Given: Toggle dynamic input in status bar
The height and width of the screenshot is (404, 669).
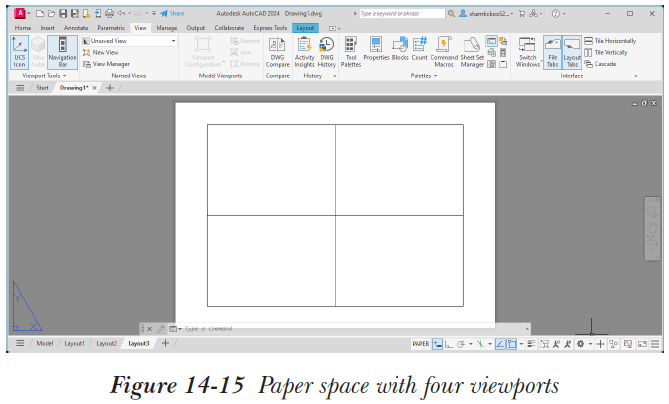Looking at the screenshot, I should (x=437, y=344).
